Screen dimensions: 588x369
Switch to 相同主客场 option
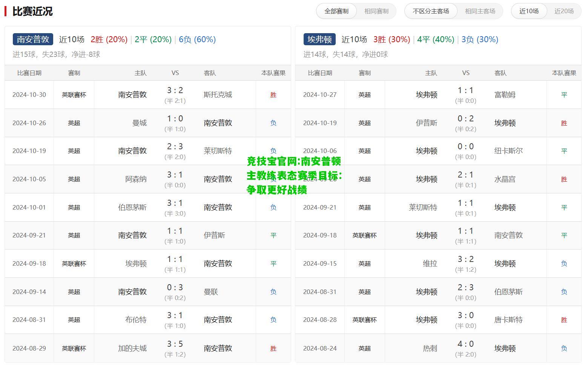pyautogui.click(x=480, y=11)
